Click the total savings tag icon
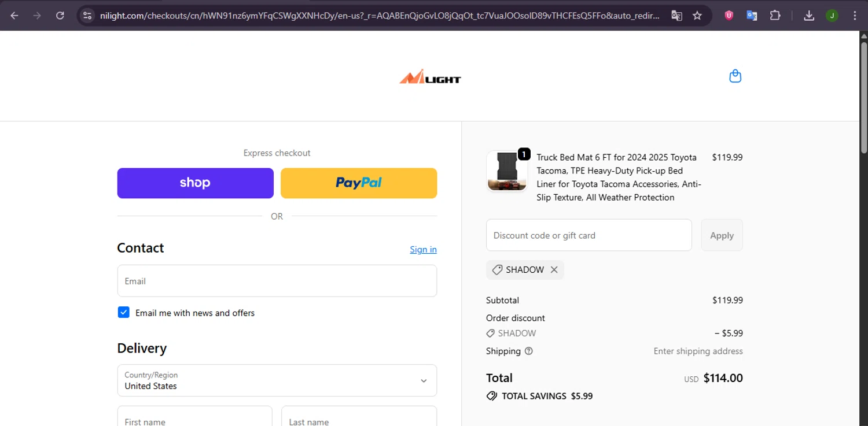 coord(492,396)
